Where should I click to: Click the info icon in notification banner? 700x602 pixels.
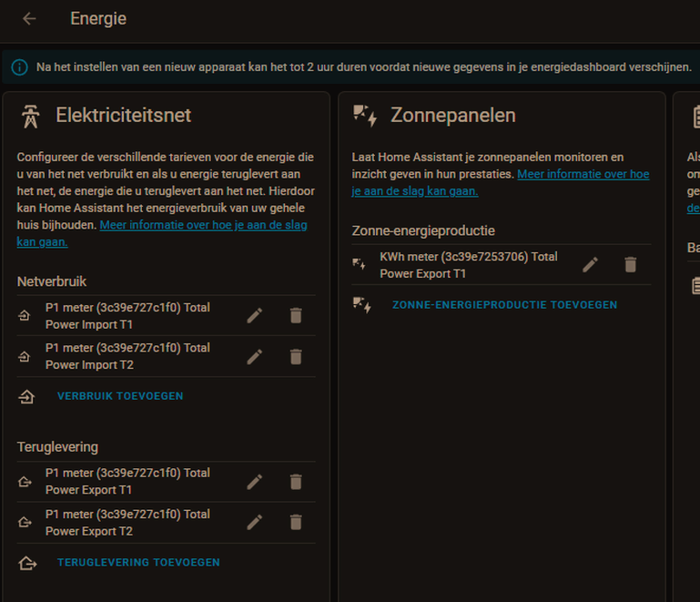click(x=20, y=67)
